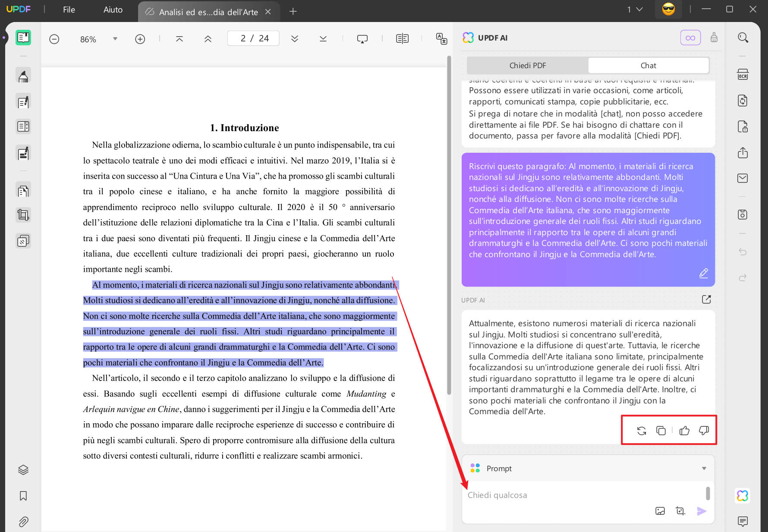Close the Analisi ed es...dia dell'Arte tab
This screenshot has width=768, height=532.
pos(268,12)
